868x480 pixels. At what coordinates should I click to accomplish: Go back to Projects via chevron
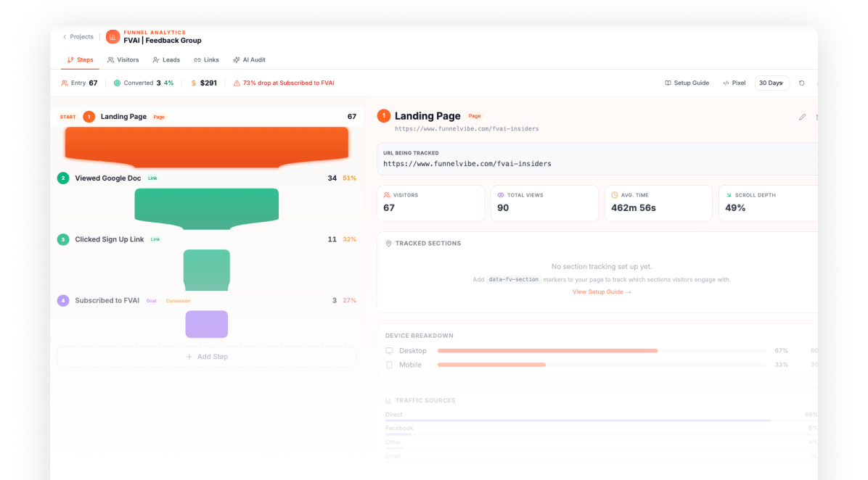tap(65, 37)
